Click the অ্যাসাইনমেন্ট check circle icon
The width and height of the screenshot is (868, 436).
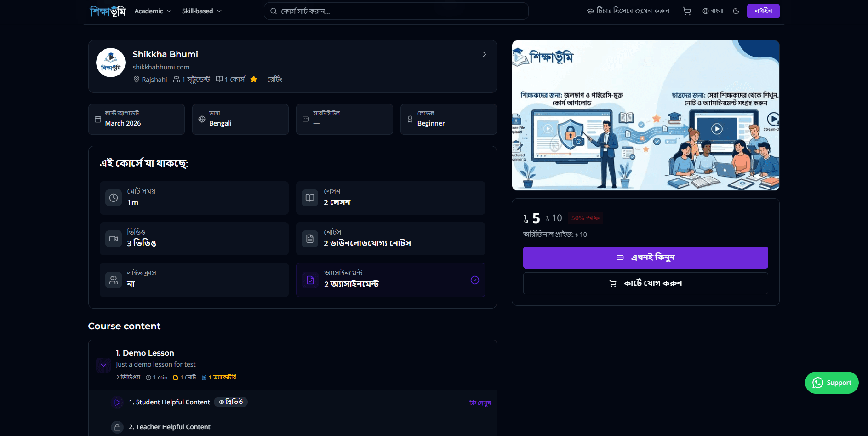pos(475,280)
